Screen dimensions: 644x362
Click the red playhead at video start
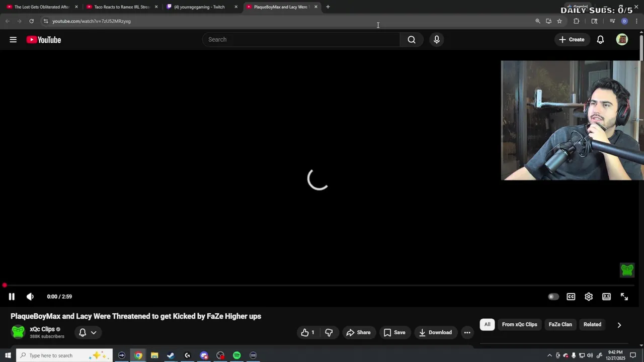click(4, 285)
